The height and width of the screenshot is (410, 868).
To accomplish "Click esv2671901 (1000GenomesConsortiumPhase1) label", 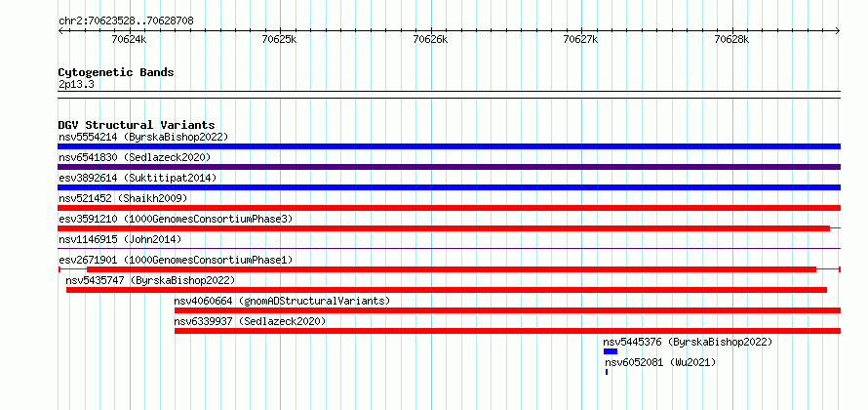I will click(176, 260).
